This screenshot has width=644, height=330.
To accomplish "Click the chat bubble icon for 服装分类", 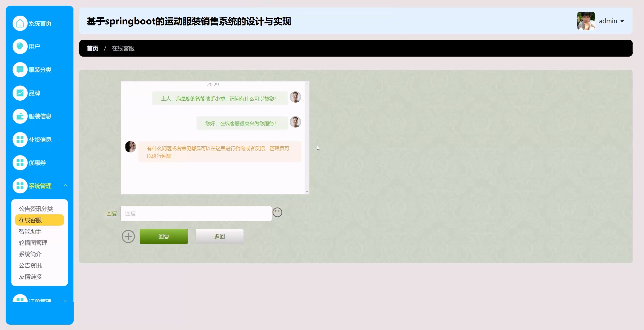I will (20, 70).
